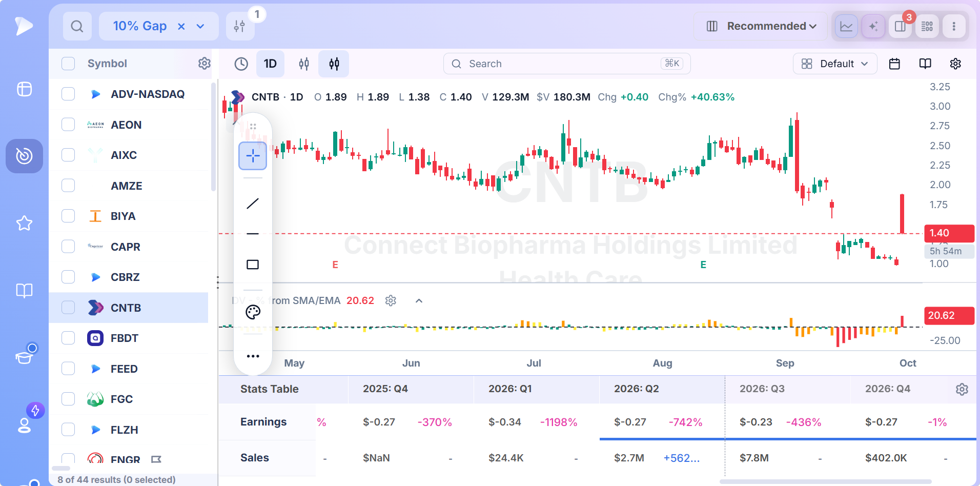Open the radar scanner sidebar icon
This screenshot has width=980, height=486.
point(24,156)
